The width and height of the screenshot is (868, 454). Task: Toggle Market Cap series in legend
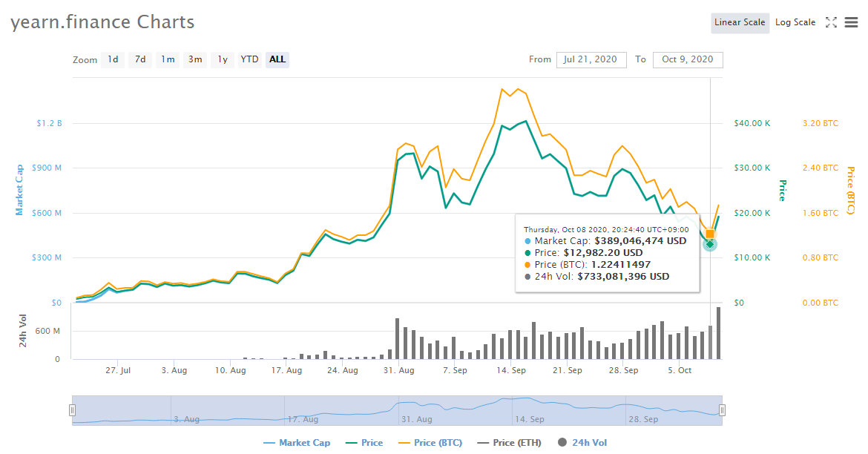pyautogui.click(x=297, y=443)
